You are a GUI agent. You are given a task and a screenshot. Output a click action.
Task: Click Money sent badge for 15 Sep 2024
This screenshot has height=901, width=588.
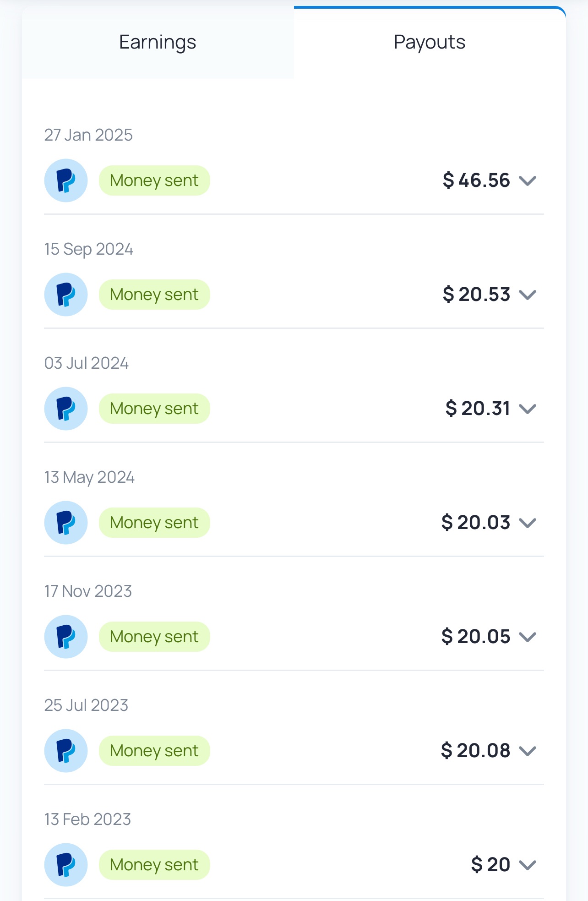(x=154, y=295)
